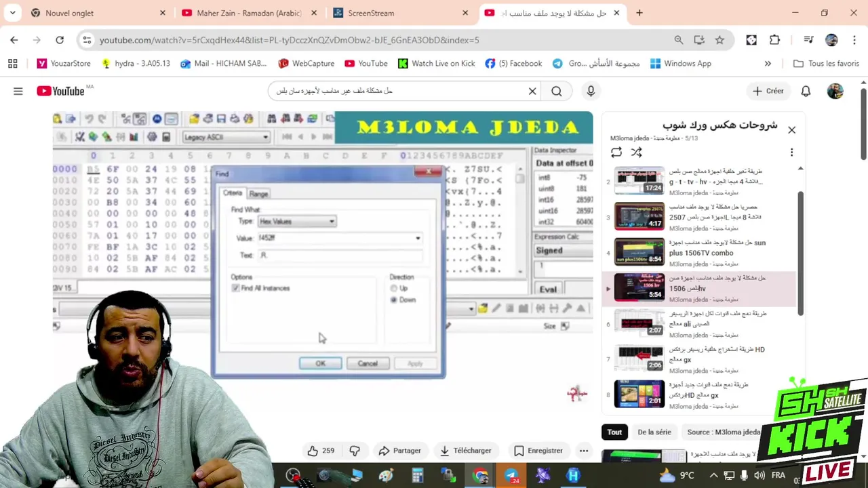Open Calculator from the taskbar

point(417,475)
